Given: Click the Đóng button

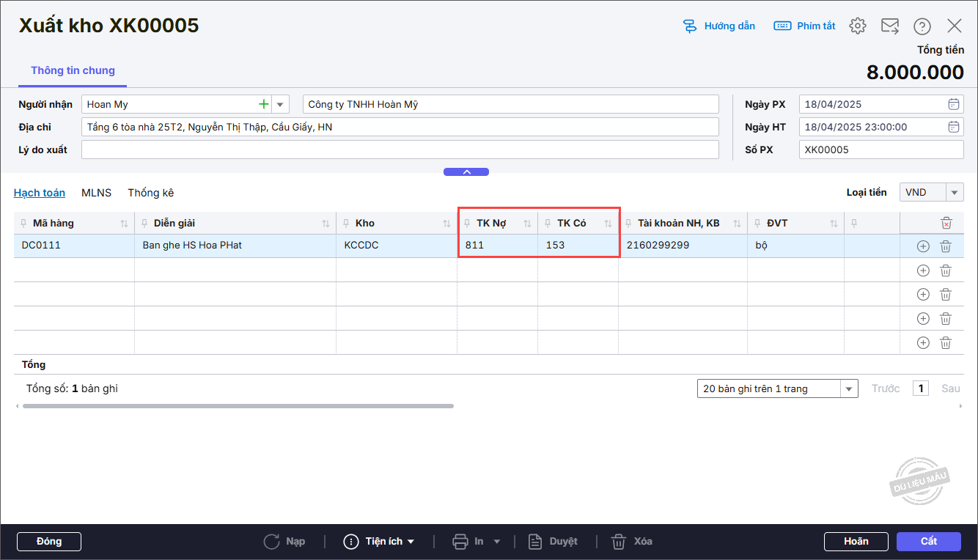Looking at the screenshot, I should (x=48, y=542).
